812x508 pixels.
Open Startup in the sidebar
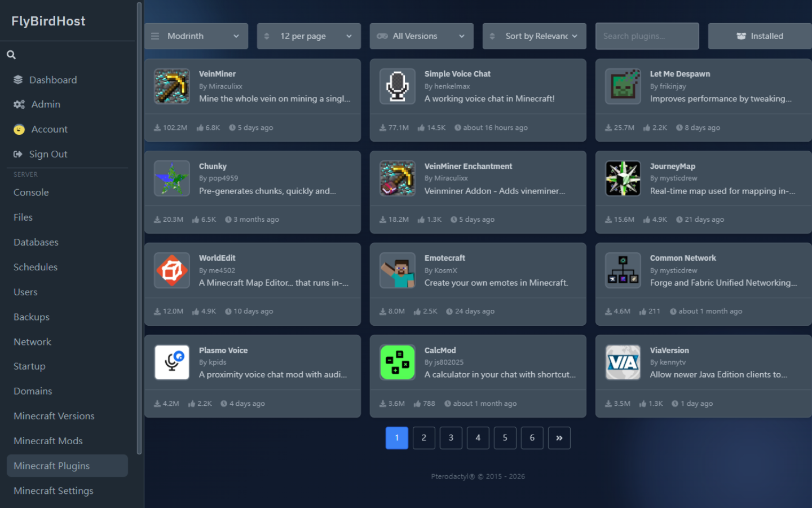pos(67,366)
